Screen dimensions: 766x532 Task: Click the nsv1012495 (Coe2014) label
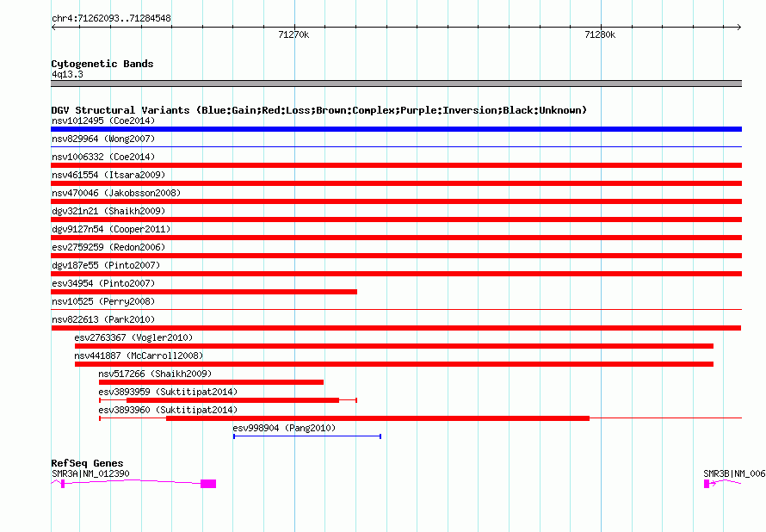[103, 121]
